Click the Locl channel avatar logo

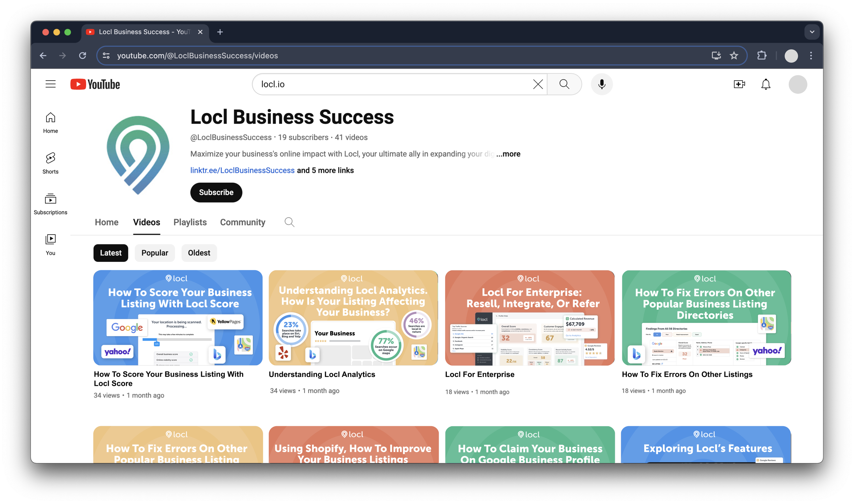138,155
